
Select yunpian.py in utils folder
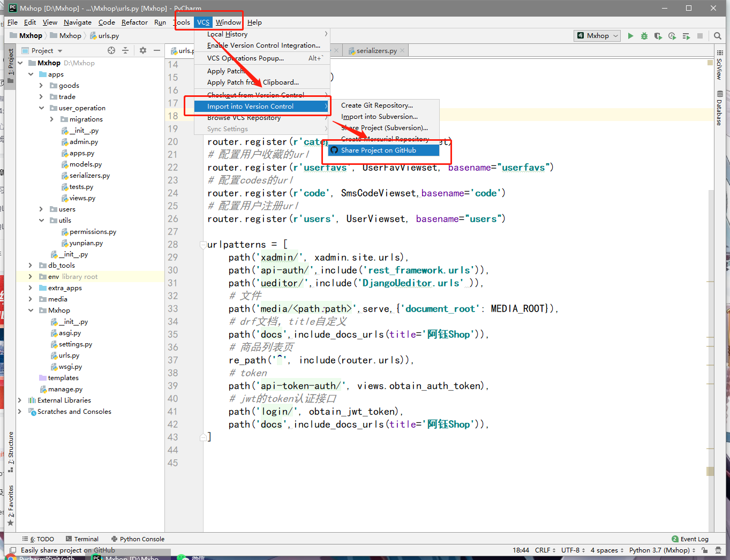86,243
